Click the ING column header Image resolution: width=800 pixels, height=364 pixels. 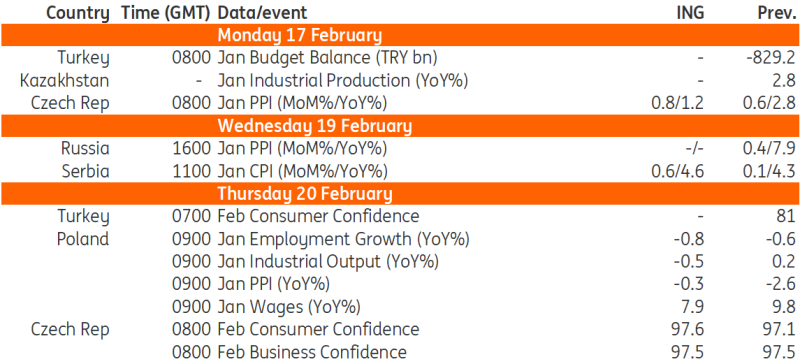[x=690, y=13]
